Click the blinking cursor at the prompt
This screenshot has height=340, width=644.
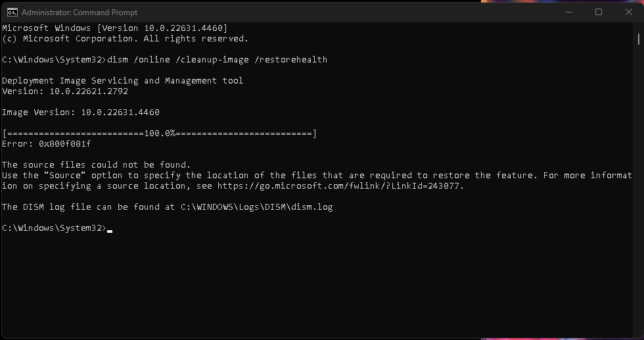point(110,231)
